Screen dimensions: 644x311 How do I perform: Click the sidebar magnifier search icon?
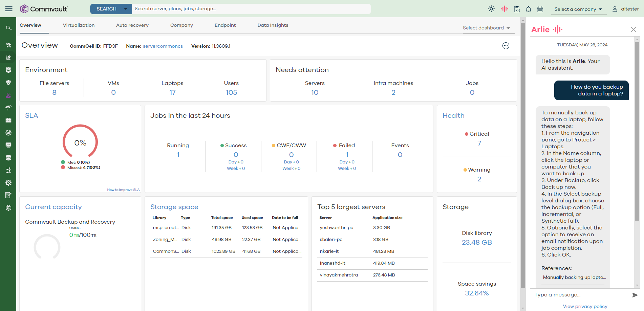(8, 28)
